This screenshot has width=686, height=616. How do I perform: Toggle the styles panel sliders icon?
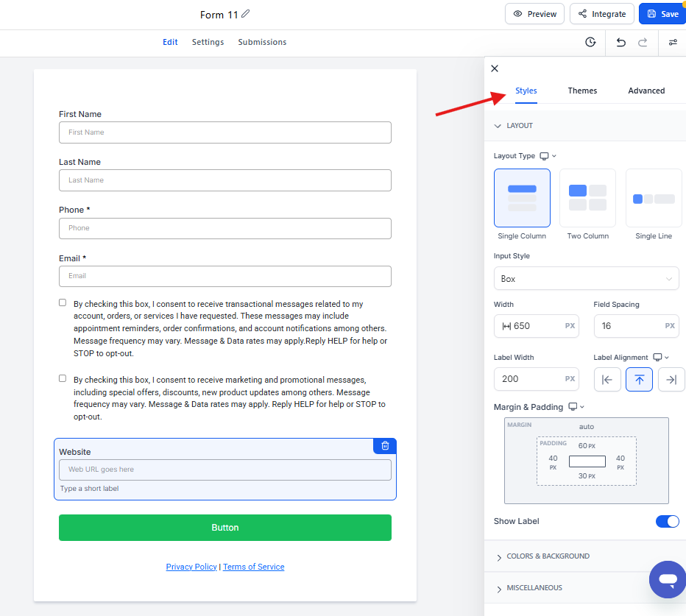(x=673, y=43)
